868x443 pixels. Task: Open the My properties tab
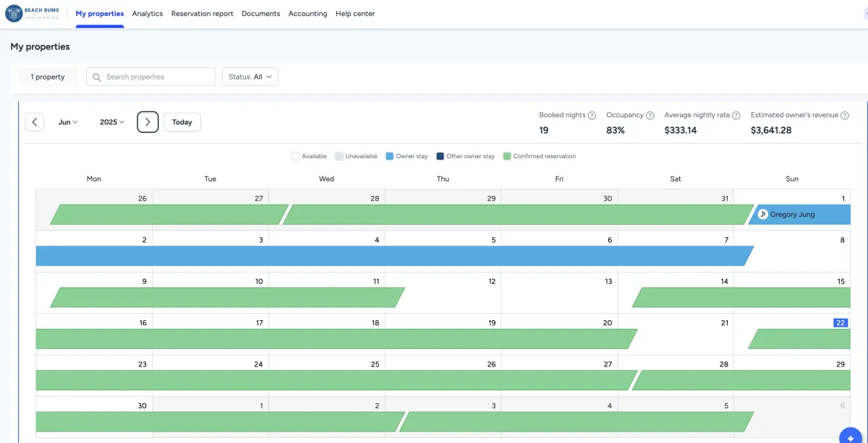pos(100,14)
